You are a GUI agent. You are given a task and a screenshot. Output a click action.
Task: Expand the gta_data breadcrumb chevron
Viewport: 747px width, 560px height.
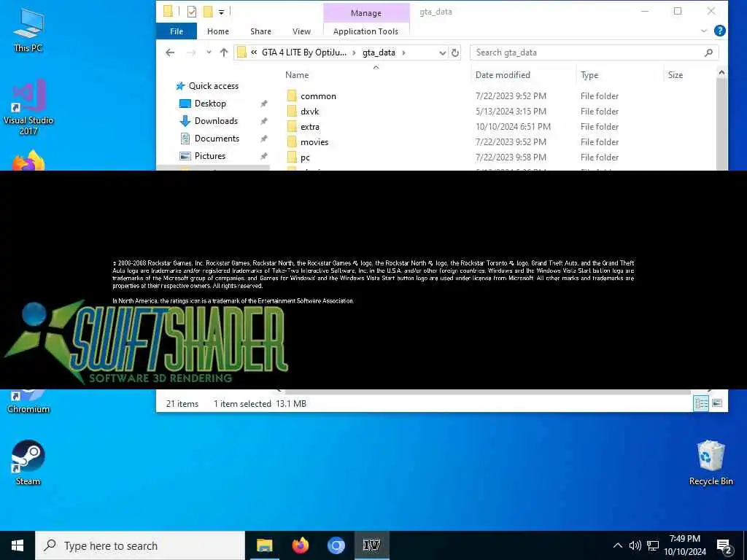tap(403, 52)
